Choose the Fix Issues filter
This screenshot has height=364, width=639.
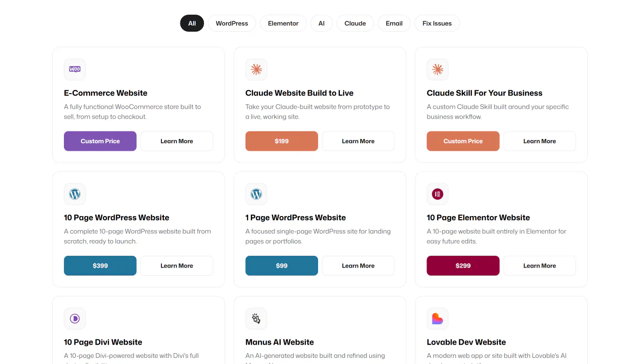click(x=437, y=23)
